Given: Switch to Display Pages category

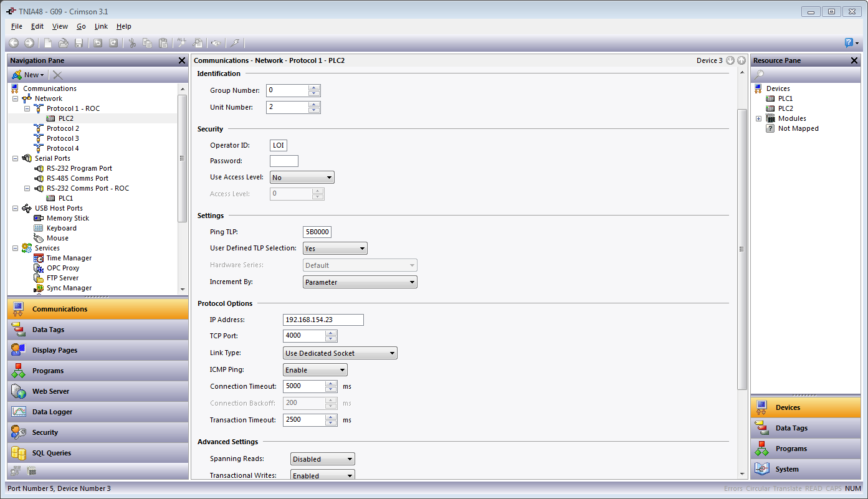Looking at the screenshot, I should tap(98, 350).
